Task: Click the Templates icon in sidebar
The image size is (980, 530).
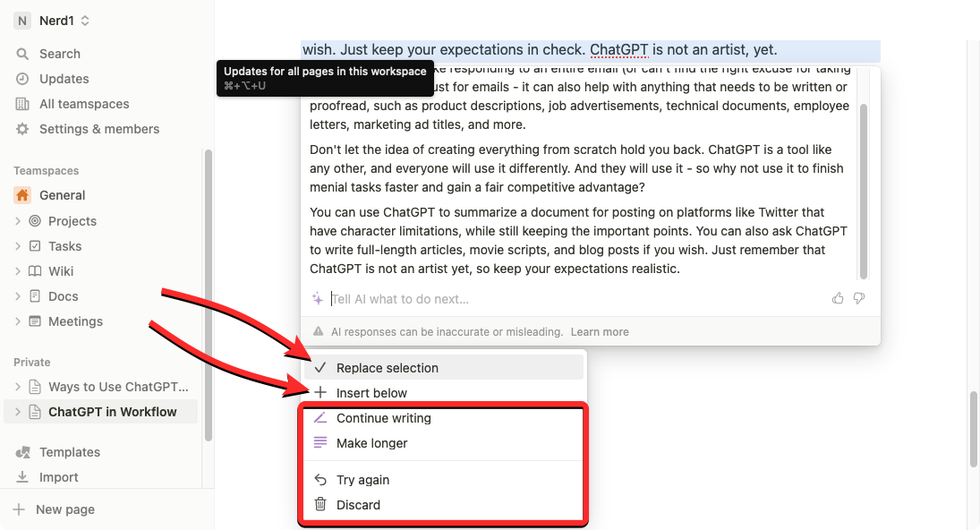Action: (x=22, y=452)
